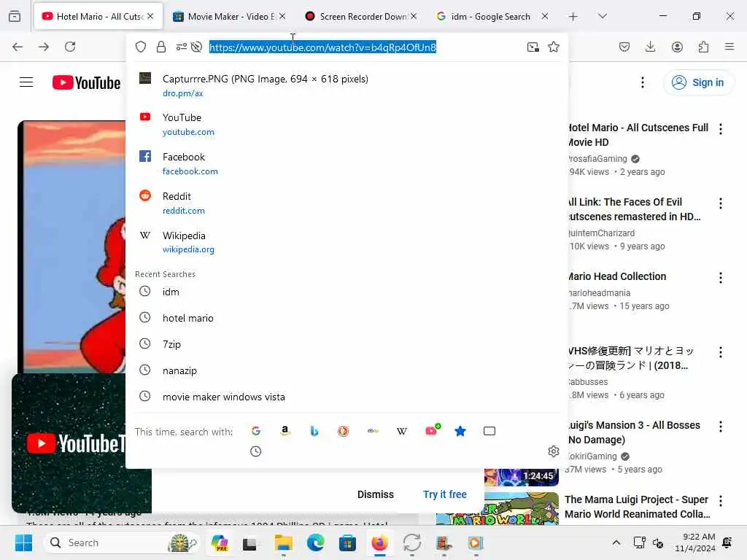
Task: Search this time with Bing
Action: click(314, 431)
